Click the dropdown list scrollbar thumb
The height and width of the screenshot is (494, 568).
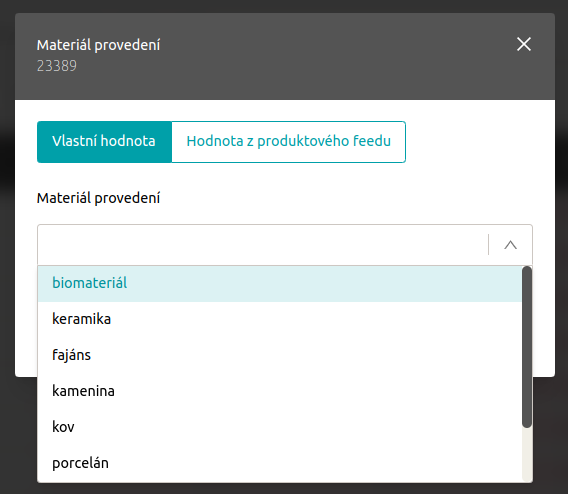[527, 347]
